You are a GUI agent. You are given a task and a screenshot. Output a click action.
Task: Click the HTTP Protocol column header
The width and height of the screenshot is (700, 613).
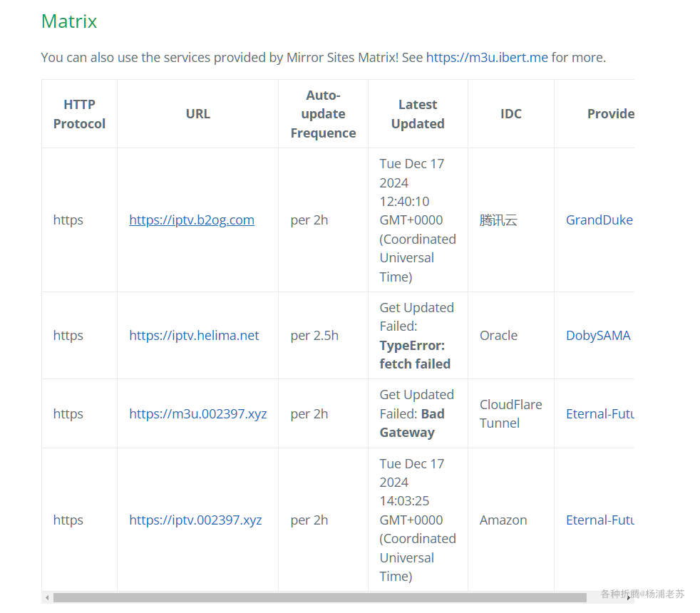coord(79,114)
